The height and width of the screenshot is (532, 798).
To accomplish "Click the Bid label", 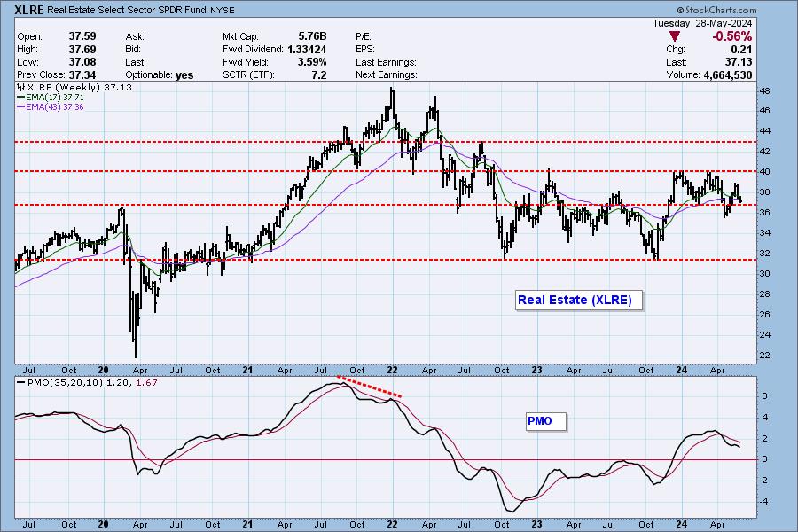I will [133, 50].
